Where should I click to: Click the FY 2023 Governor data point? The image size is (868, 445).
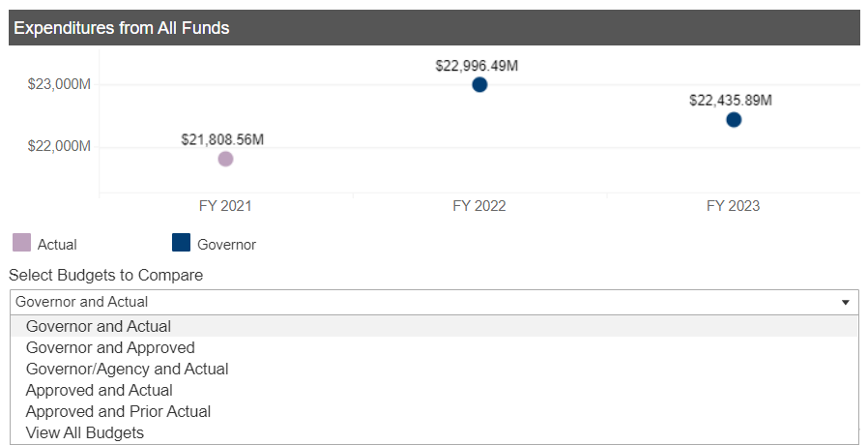pyautogui.click(x=734, y=120)
